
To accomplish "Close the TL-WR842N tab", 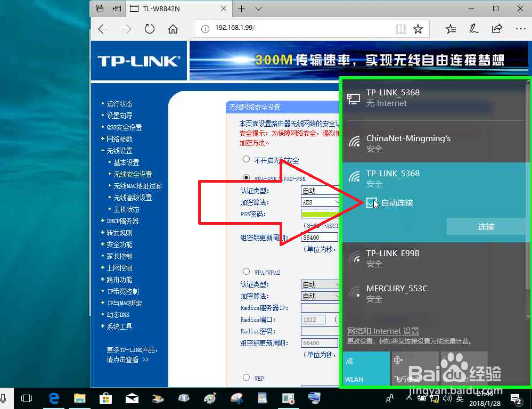I will point(224,9).
